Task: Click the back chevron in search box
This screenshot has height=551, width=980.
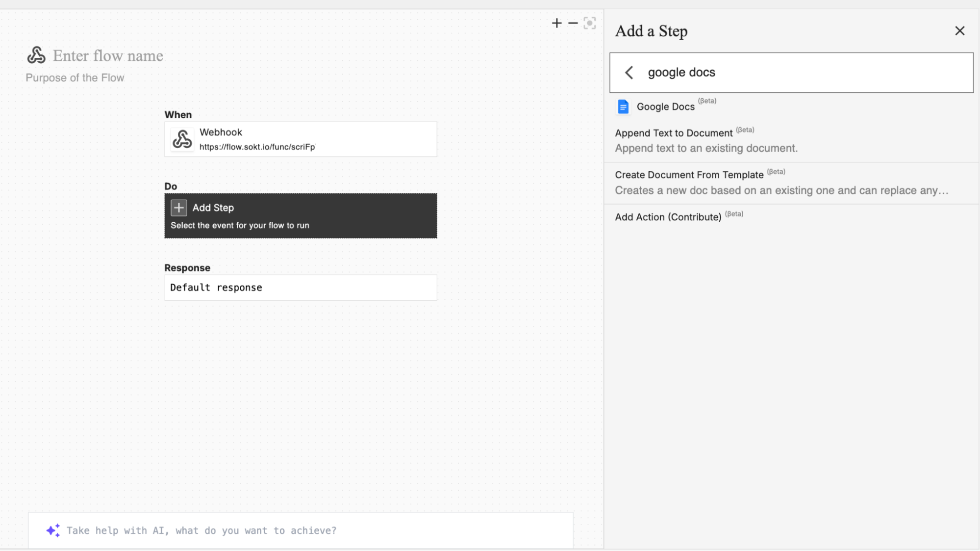Action: [629, 73]
